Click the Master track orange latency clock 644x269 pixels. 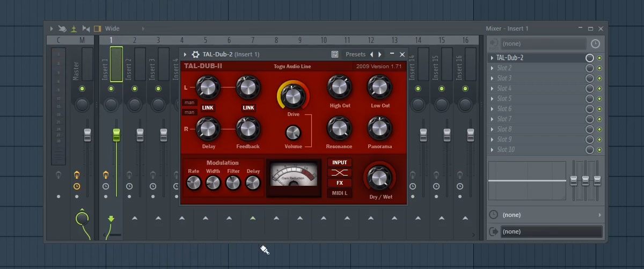(77, 186)
